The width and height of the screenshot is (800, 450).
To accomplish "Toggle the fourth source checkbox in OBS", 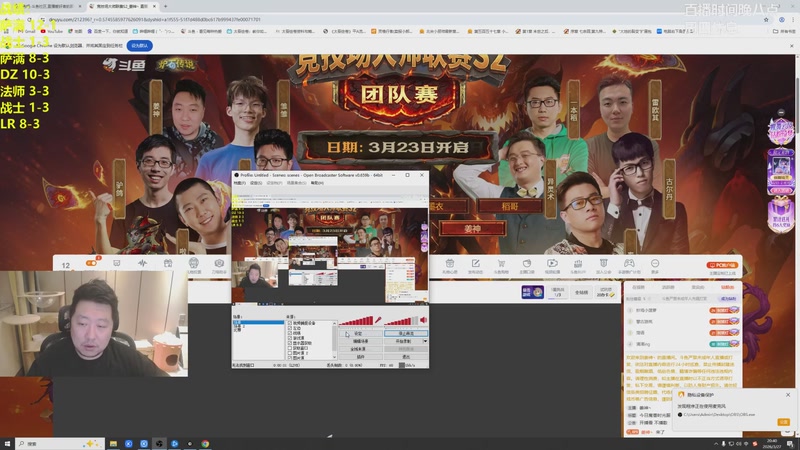I will click(290, 338).
